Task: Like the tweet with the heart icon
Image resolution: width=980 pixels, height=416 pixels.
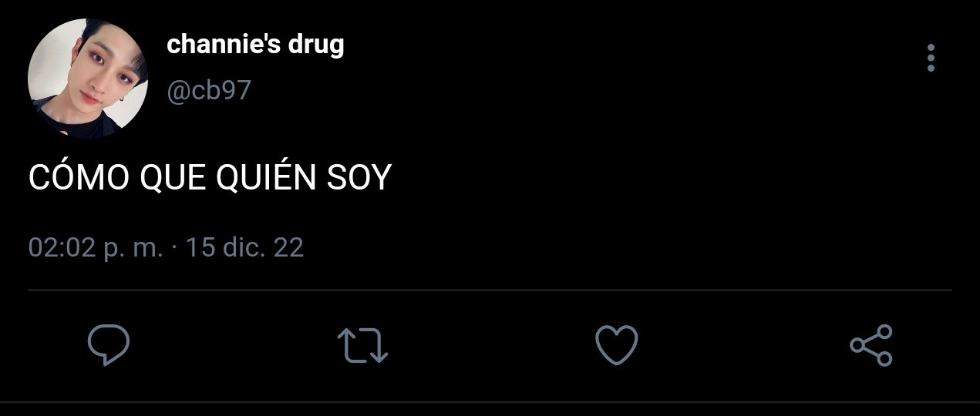Action: (x=617, y=344)
